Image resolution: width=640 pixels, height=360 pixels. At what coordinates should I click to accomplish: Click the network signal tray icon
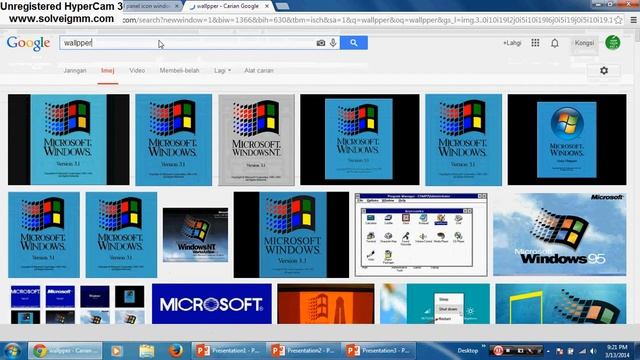coord(583,351)
